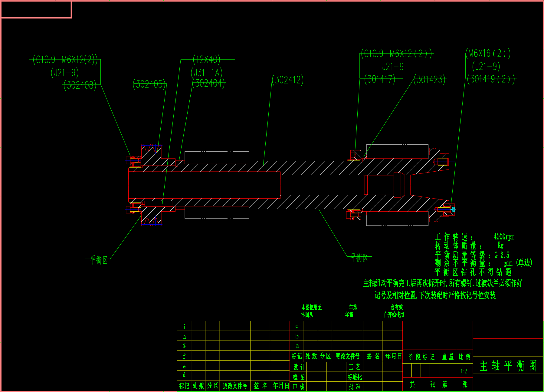Click the 阶段标记 header cell
Screen dimensions: 544x392
coord(421,357)
